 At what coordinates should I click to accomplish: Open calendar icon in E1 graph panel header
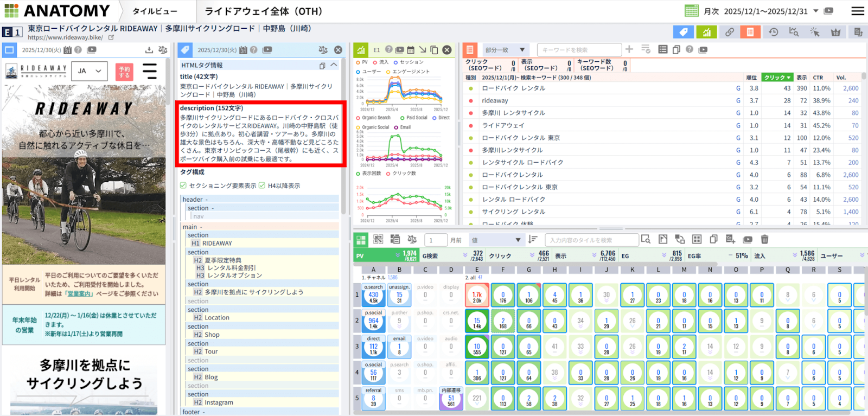point(411,50)
